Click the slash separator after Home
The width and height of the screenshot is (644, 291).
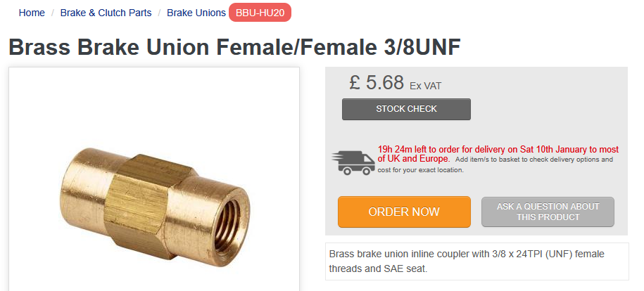click(53, 13)
